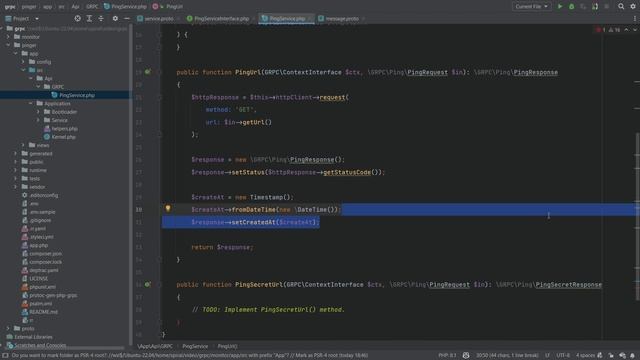This screenshot has width=640, height=360.
Task: Open the Current File run configuration dropdown
Action: [x=531, y=7]
